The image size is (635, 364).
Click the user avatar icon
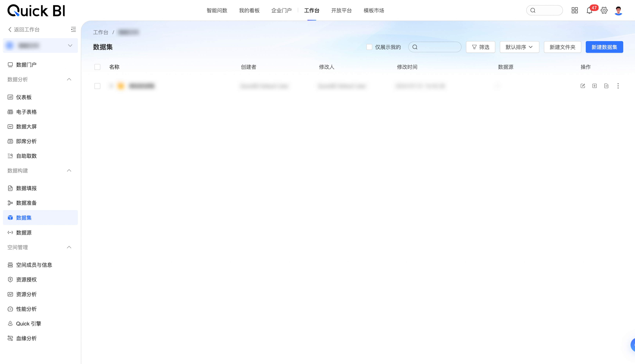coord(618,10)
